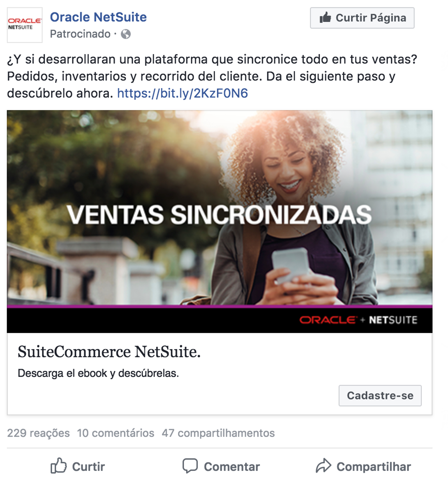Click the Curtir Página button
This screenshot has width=448, height=481.
362,18
